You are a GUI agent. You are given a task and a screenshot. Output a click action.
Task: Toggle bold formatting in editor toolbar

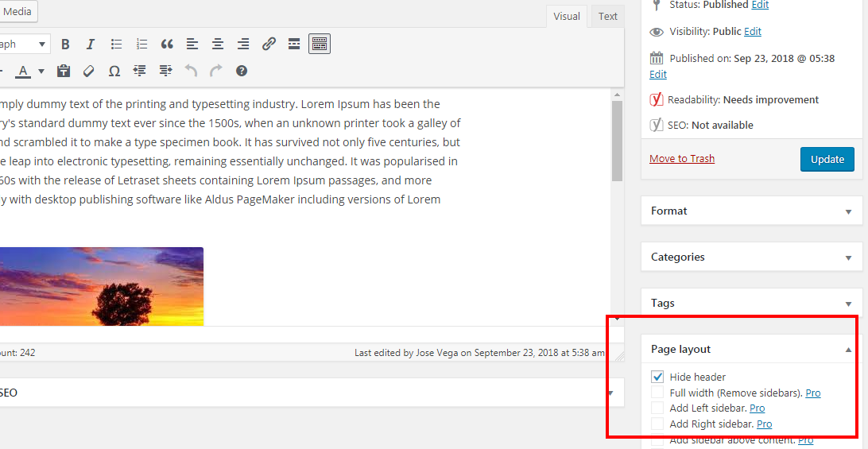(x=65, y=45)
